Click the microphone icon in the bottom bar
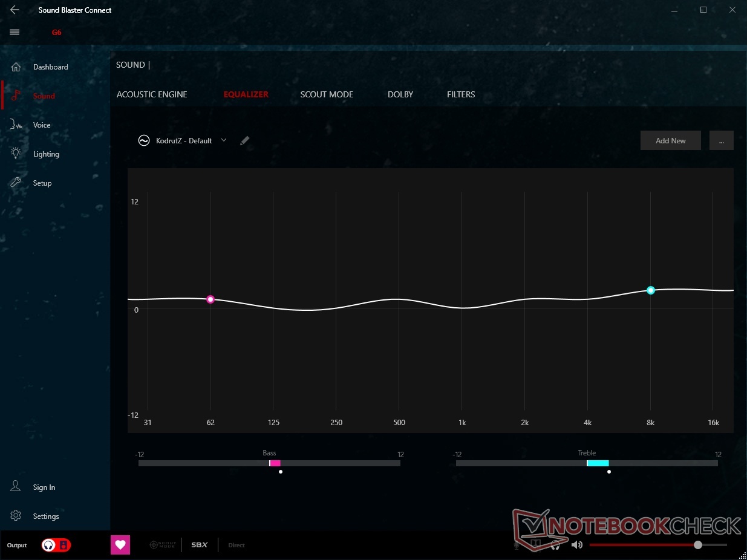 [517, 545]
